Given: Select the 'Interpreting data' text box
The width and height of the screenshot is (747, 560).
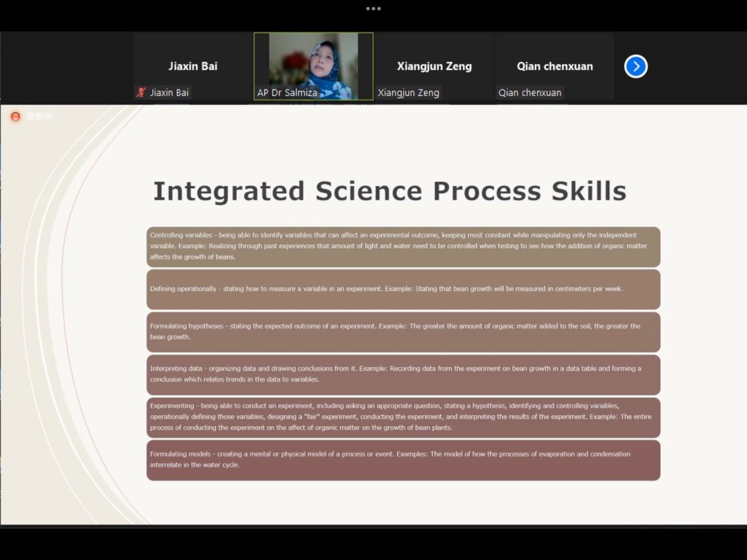Looking at the screenshot, I should 403,374.
